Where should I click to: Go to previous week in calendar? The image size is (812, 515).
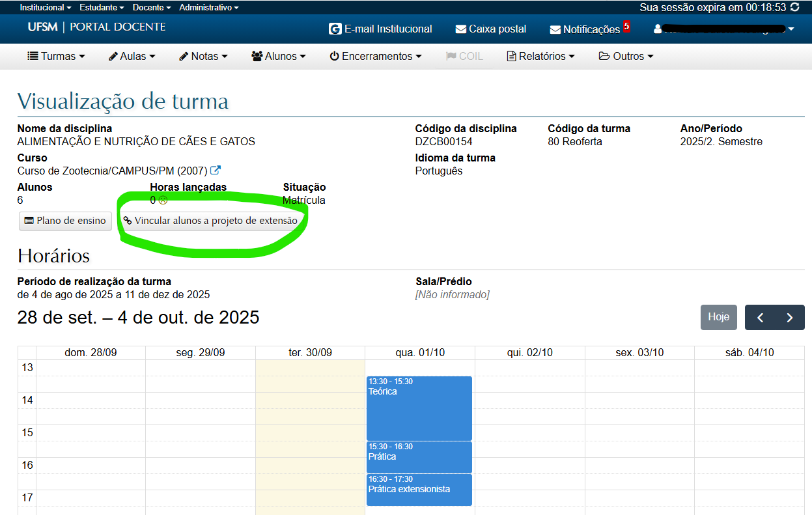click(760, 318)
